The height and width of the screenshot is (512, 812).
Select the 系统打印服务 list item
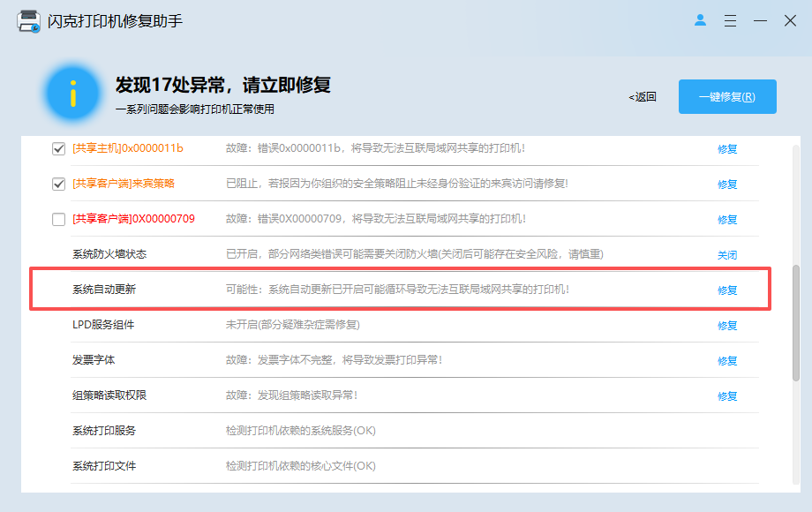[x=414, y=431]
